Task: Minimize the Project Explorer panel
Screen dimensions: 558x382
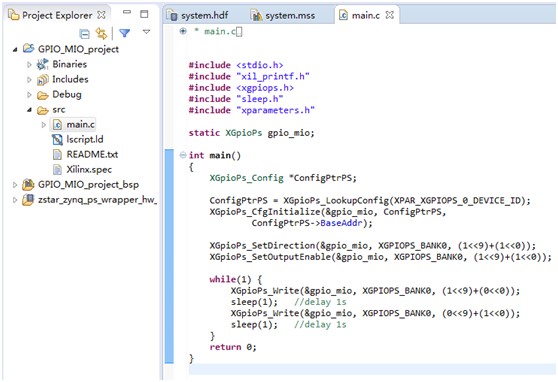Action: (x=127, y=12)
